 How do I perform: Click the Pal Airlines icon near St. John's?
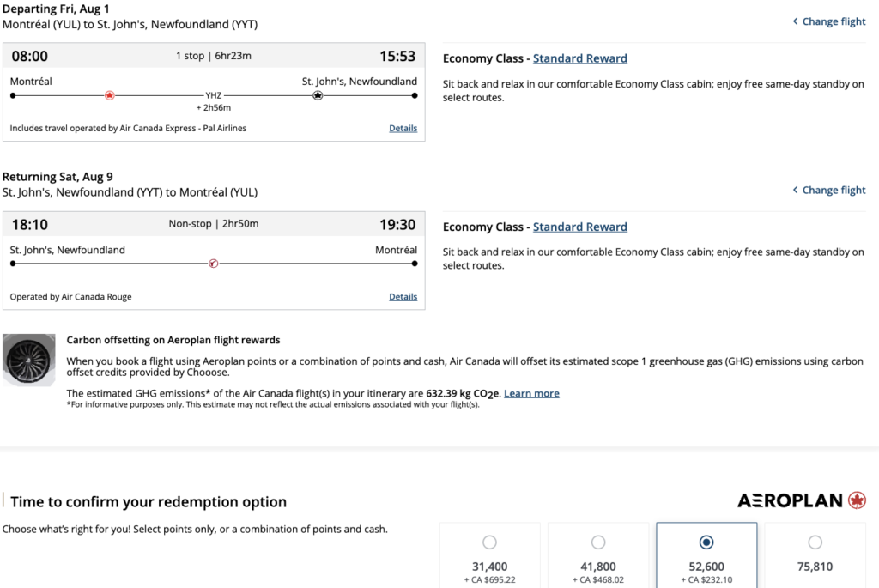(x=318, y=95)
